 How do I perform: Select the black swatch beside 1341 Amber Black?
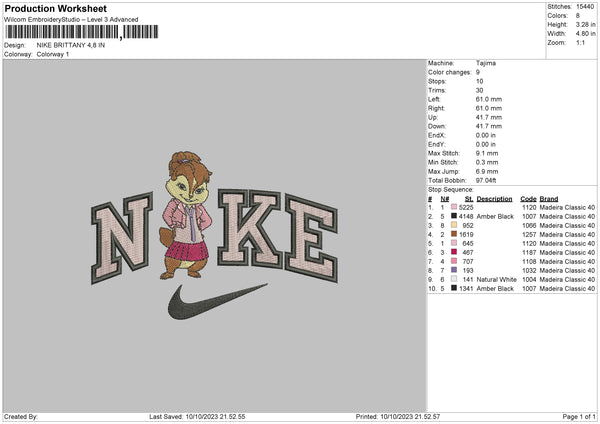click(x=454, y=288)
